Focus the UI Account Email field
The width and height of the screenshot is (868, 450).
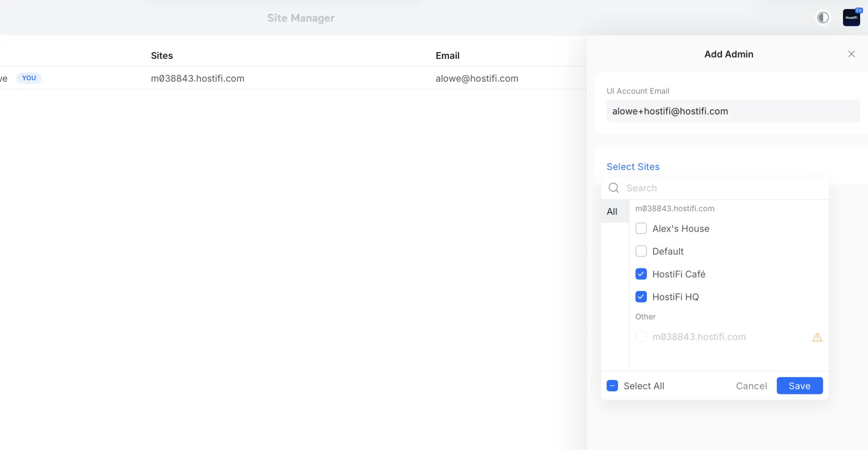(x=733, y=111)
